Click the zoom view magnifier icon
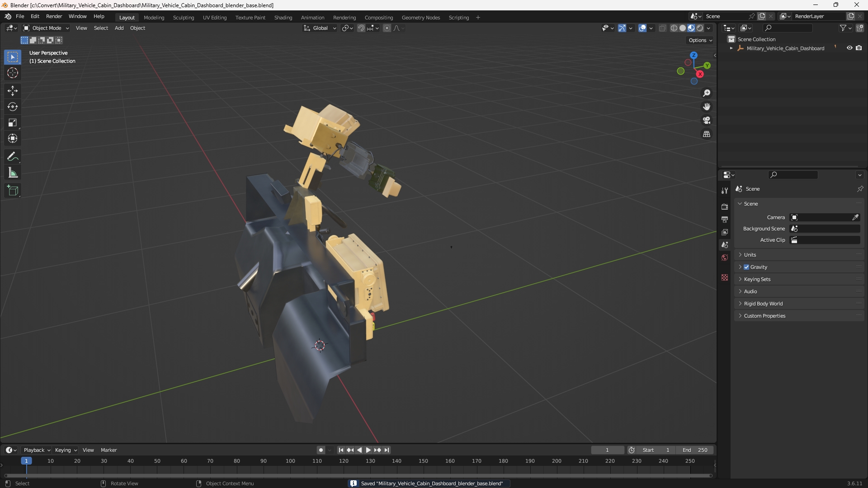The width and height of the screenshot is (868, 488). (707, 93)
